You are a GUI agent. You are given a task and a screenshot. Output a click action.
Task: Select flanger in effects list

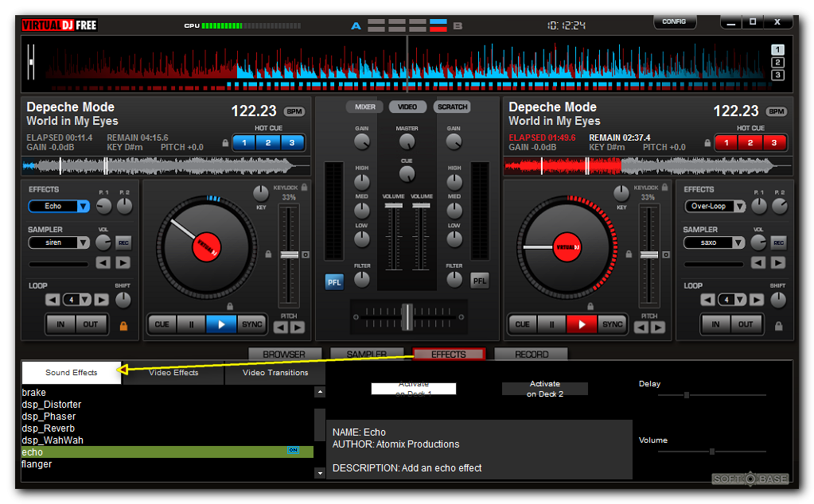(x=167, y=464)
